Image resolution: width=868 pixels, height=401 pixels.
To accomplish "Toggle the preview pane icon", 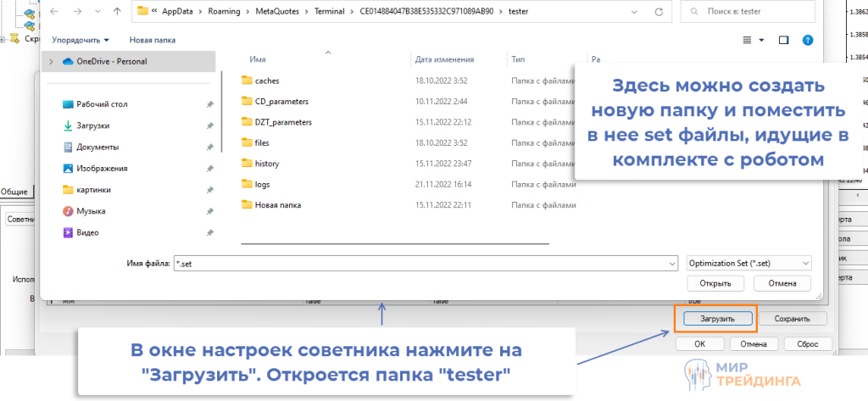I will coord(783,40).
